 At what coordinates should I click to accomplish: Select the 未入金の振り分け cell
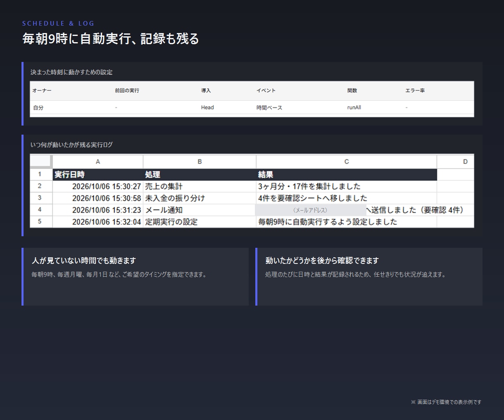[200, 198]
